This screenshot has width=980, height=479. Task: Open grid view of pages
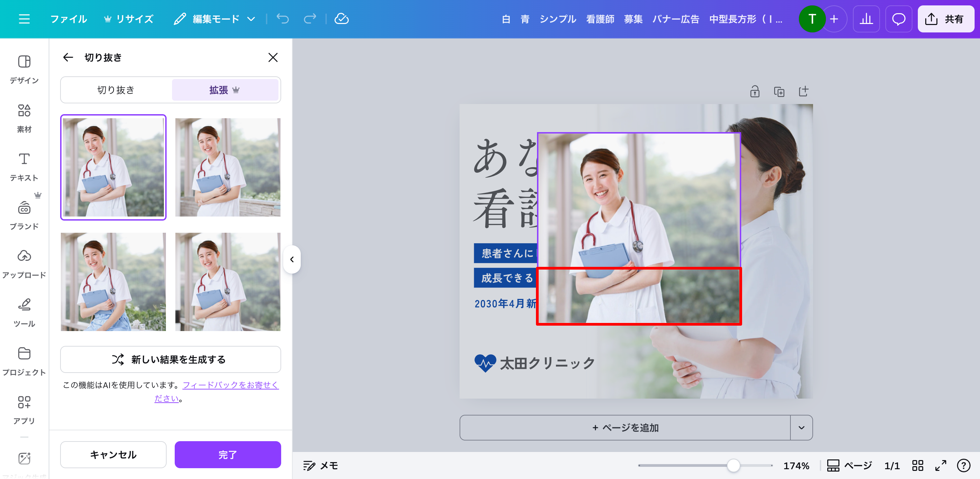click(917, 465)
